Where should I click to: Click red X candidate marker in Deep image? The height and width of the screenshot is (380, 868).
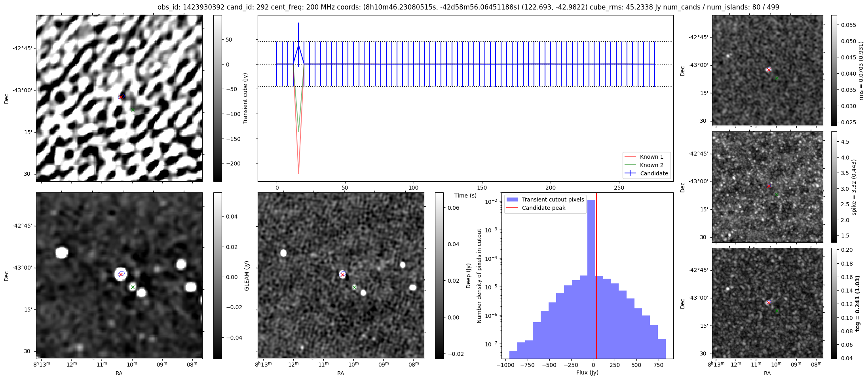tap(342, 274)
